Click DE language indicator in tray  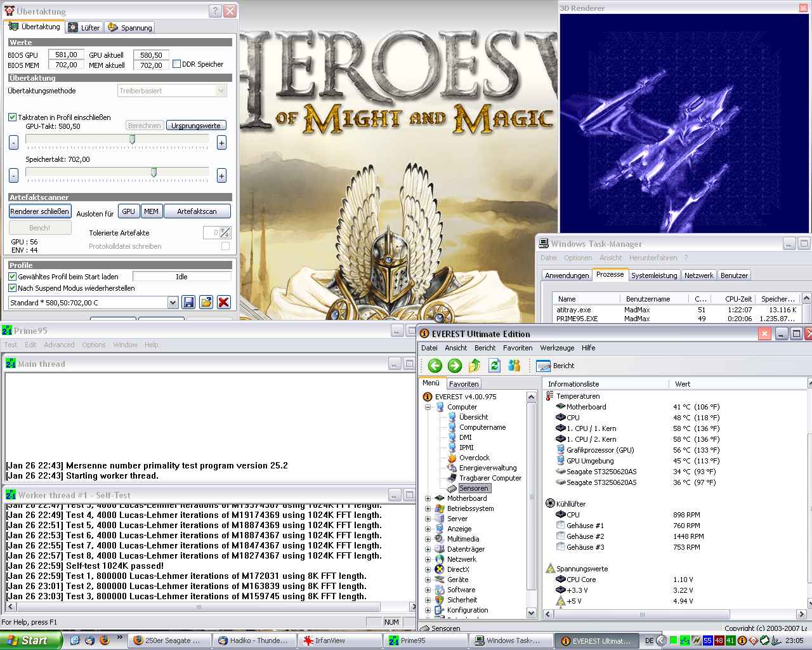click(649, 640)
